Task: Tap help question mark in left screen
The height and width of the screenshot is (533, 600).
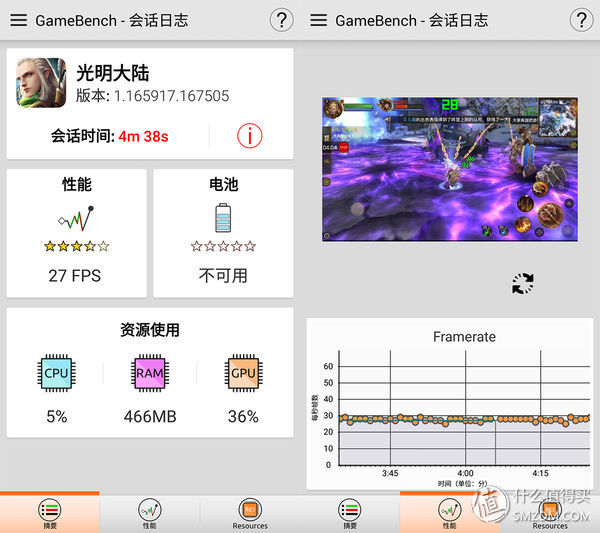Action: pyautogui.click(x=282, y=20)
